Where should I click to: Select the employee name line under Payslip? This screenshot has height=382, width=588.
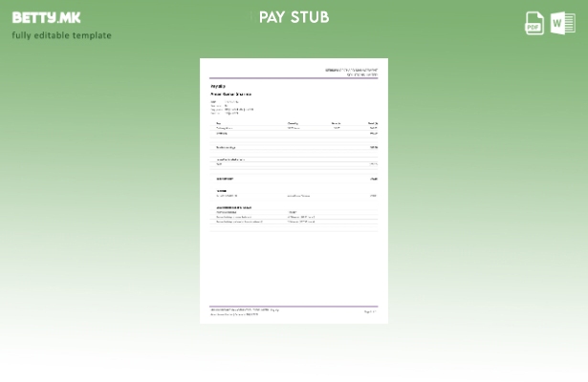(230, 94)
